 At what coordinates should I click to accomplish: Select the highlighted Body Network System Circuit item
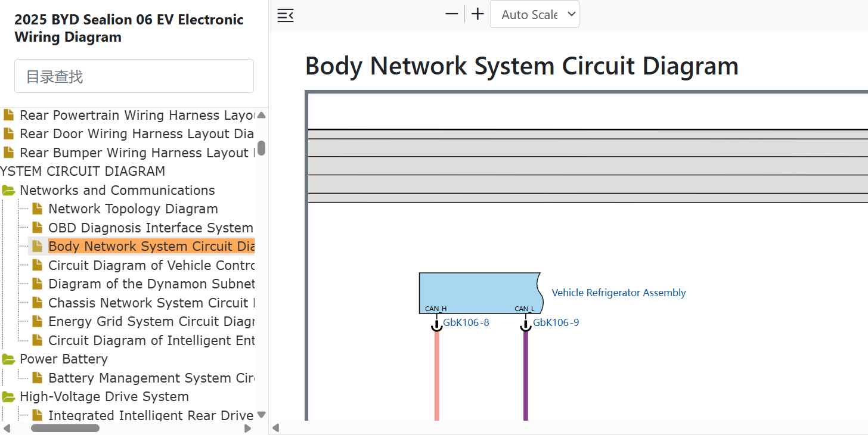[x=151, y=246]
